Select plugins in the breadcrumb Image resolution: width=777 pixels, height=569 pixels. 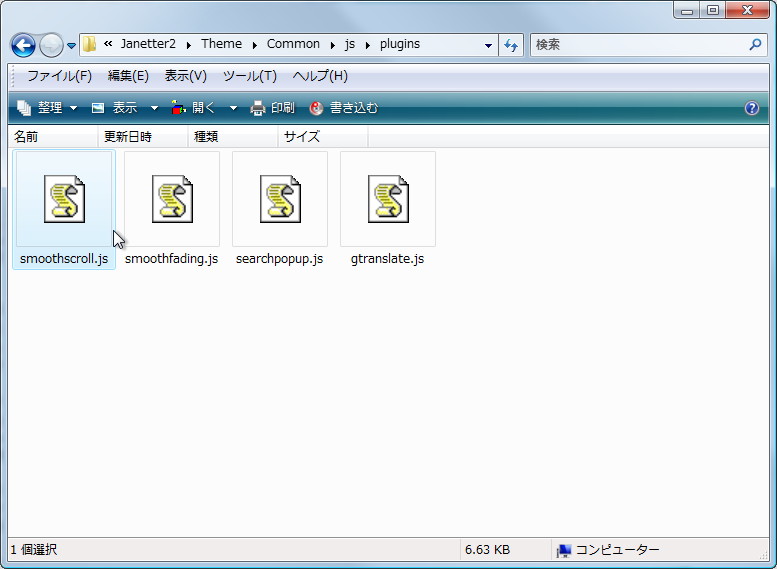(x=400, y=44)
